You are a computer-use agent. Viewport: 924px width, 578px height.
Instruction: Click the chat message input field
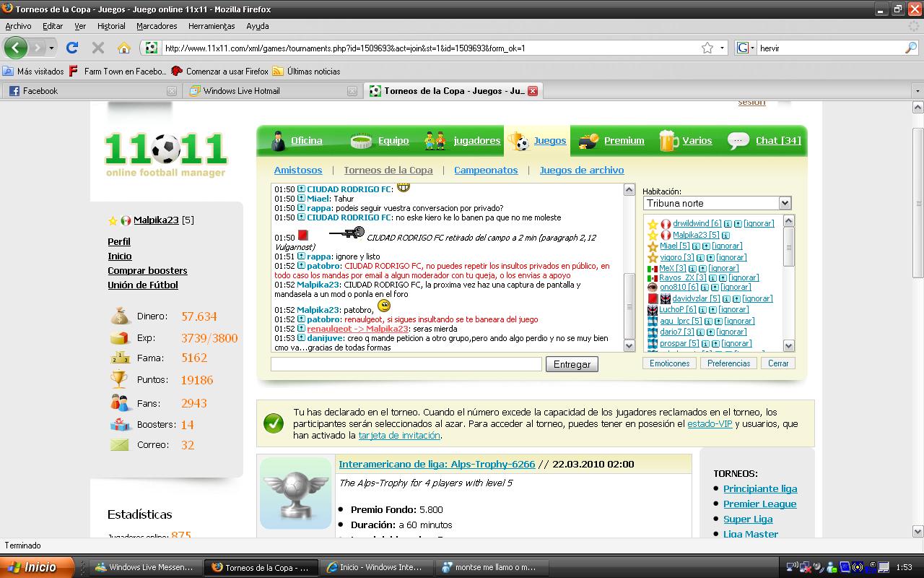[406, 364]
